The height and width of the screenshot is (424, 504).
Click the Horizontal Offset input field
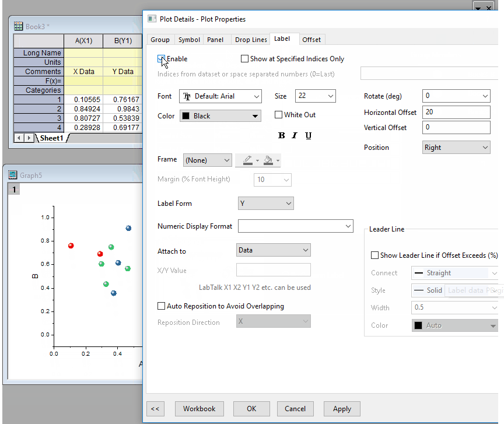click(x=456, y=112)
